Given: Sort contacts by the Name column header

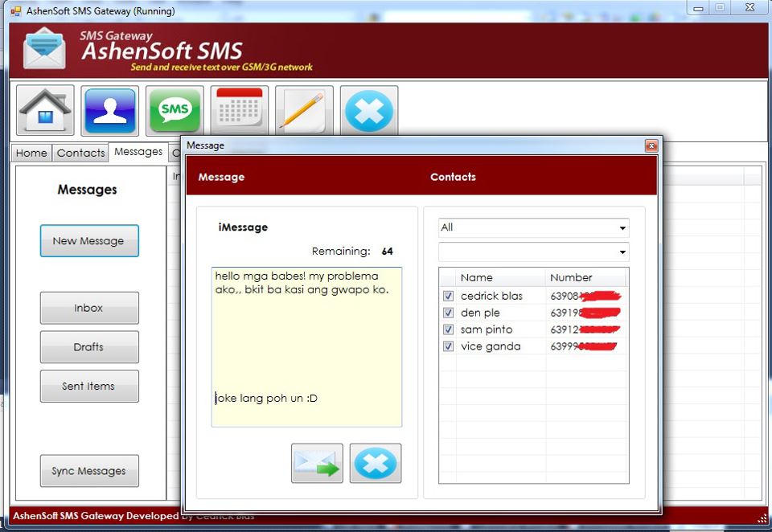Looking at the screenshot, I should point(501,277).
